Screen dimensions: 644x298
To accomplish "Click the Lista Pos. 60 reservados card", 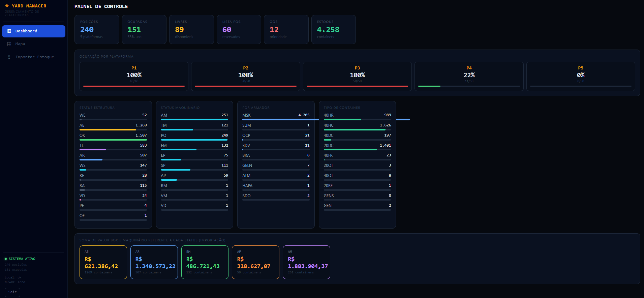I will [x=239, y=29].
